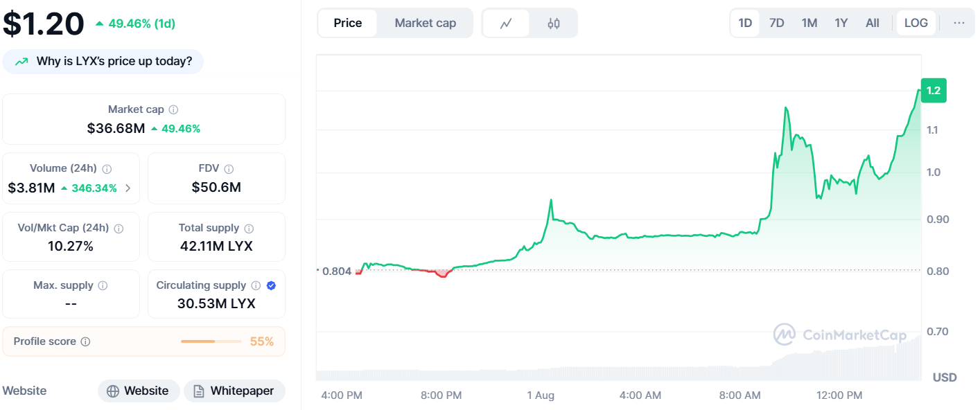Switch chart data from Price to Market cap
The image size is (980, 410).
[x=425, y=22]
